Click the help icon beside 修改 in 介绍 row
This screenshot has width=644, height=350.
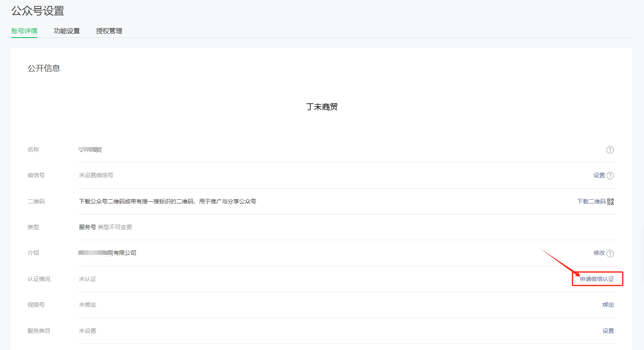[610, 254]
